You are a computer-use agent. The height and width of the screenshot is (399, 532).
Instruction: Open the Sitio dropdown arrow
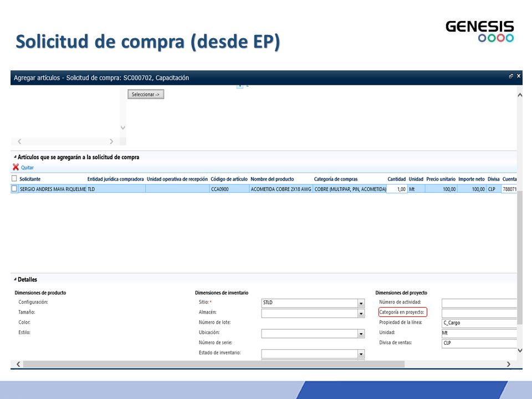pos(361,303)
